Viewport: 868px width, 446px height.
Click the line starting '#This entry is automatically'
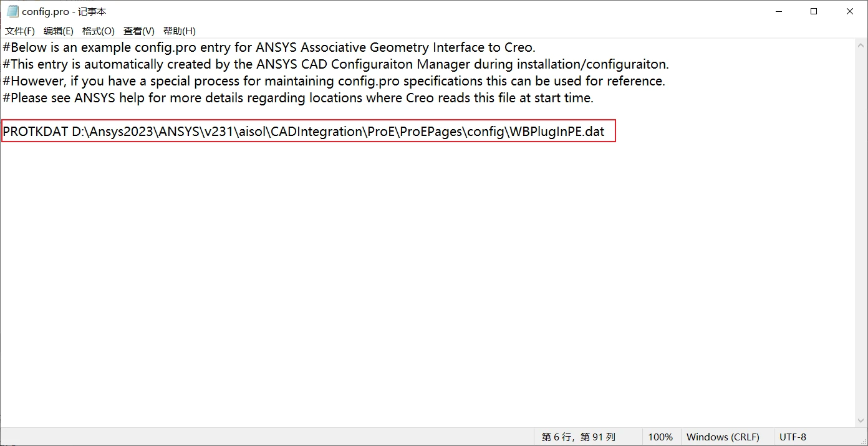[336, 64]
